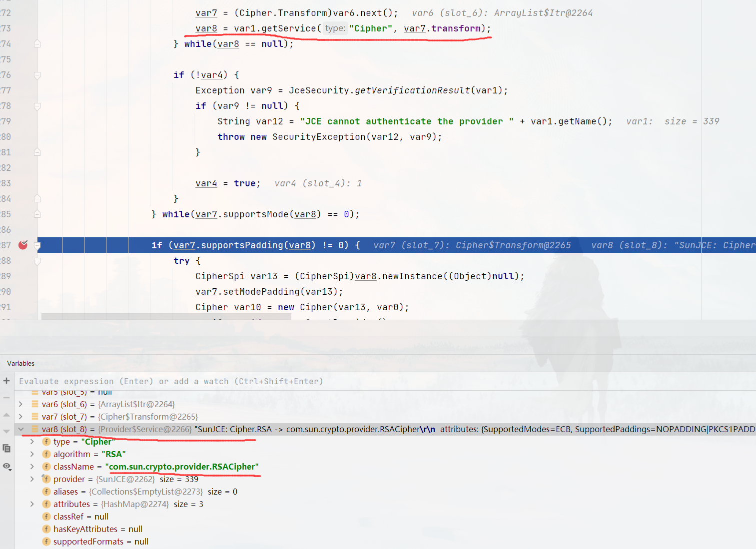Click fold end marker at line 84
756x549 pixels.
37,199
